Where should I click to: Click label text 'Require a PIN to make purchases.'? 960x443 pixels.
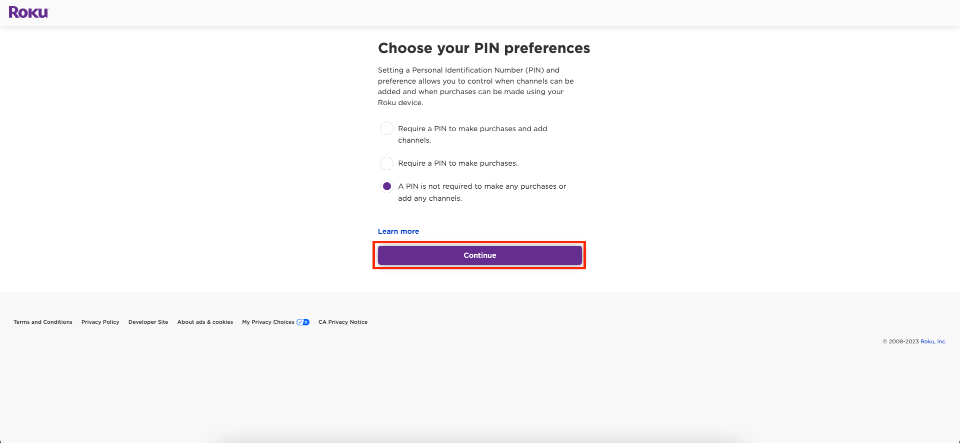point(458,163)
